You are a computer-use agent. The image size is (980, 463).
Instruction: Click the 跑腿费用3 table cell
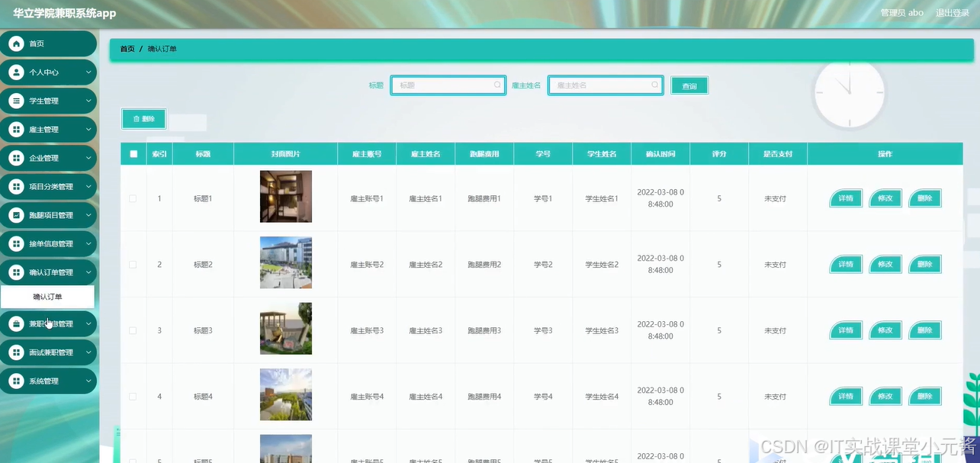(484, 330)
